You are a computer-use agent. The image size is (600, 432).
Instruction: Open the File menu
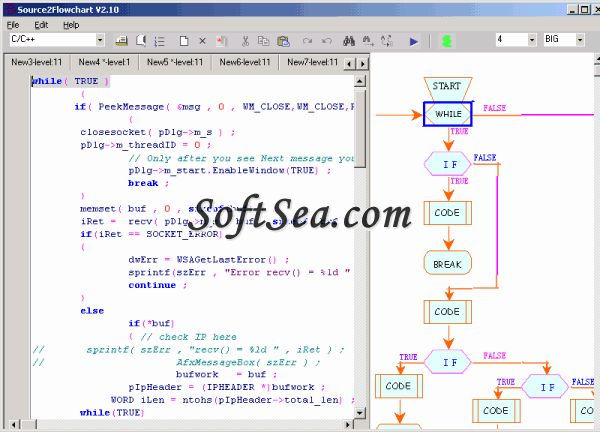point(13,25)
